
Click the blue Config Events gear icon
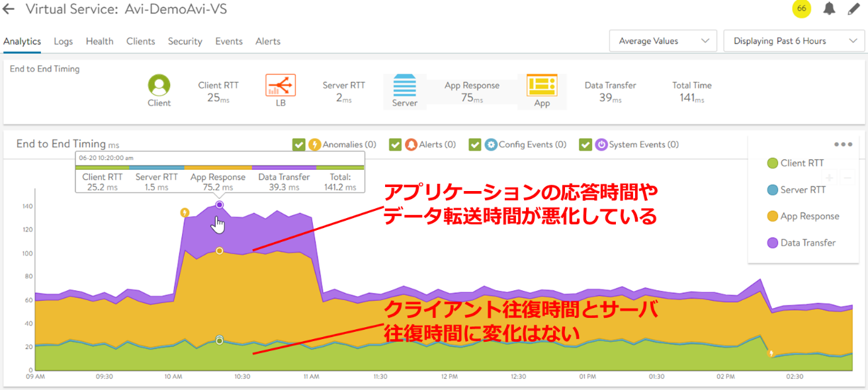(491, 144)
